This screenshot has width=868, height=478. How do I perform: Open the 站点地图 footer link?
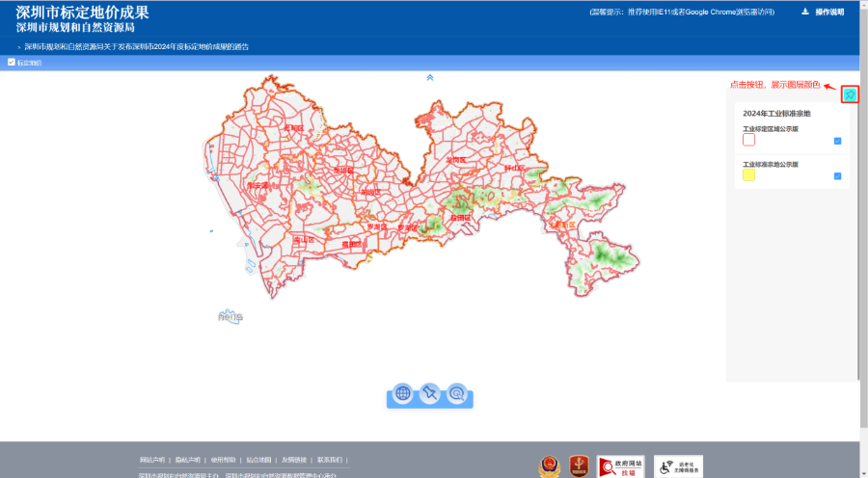click(259, 460)
